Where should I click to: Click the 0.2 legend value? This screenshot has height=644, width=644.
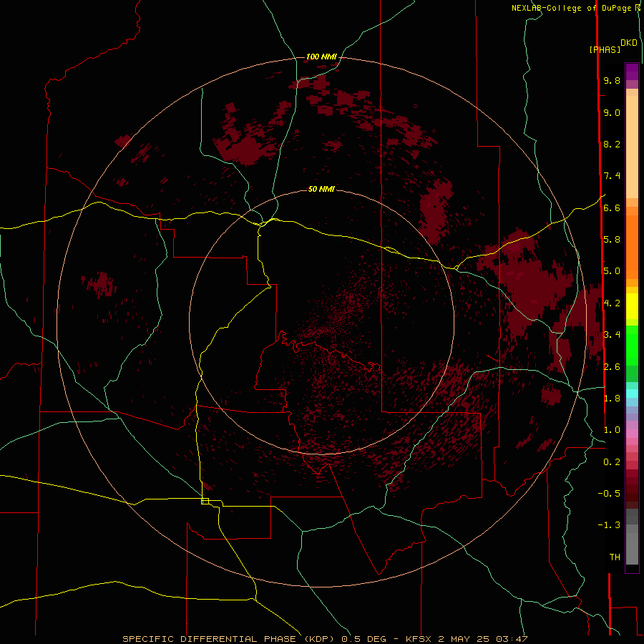612,462
